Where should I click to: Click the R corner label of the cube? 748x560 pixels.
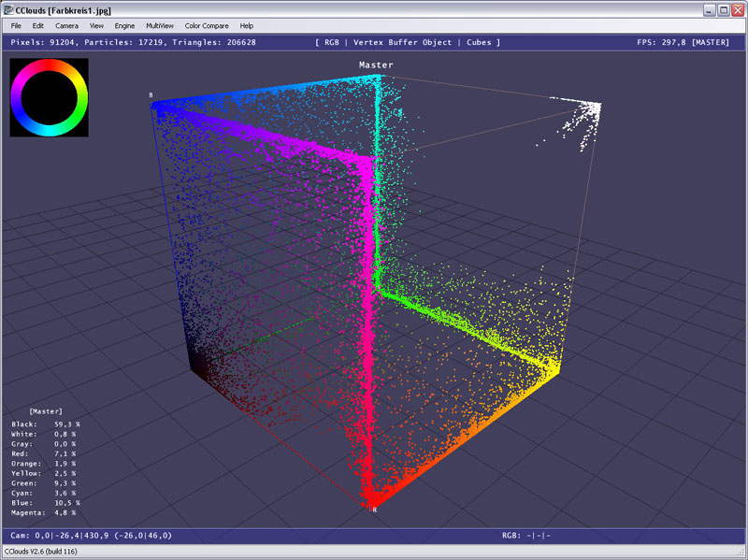point(374,510)
